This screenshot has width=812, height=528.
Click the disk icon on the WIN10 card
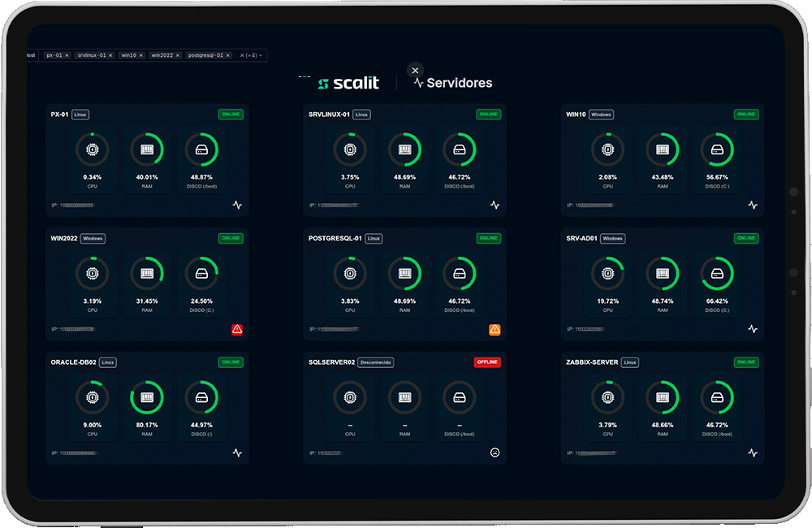[x=718, y=149]
